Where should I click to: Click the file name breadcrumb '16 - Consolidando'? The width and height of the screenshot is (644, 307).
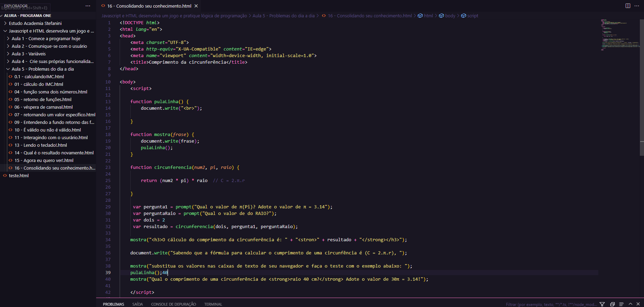[370, 16]
